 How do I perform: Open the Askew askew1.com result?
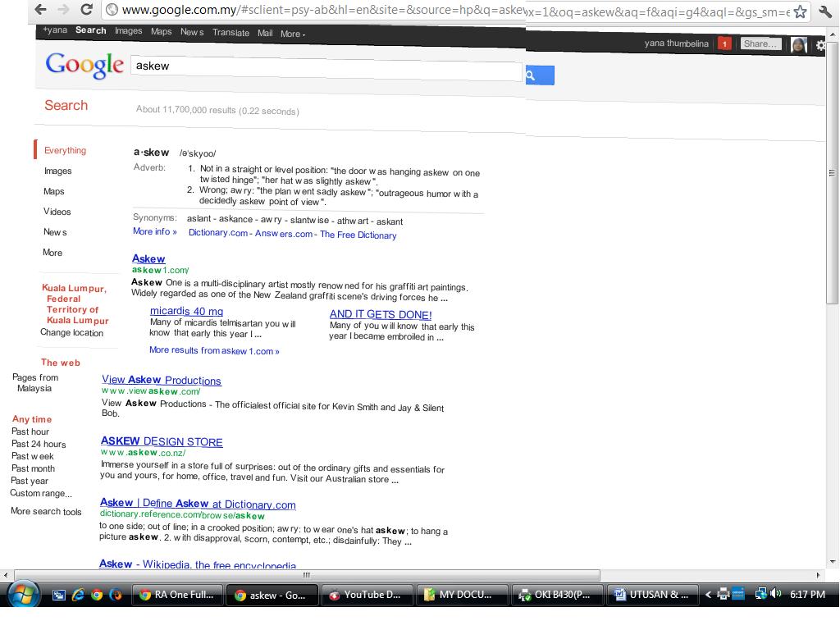148,258
